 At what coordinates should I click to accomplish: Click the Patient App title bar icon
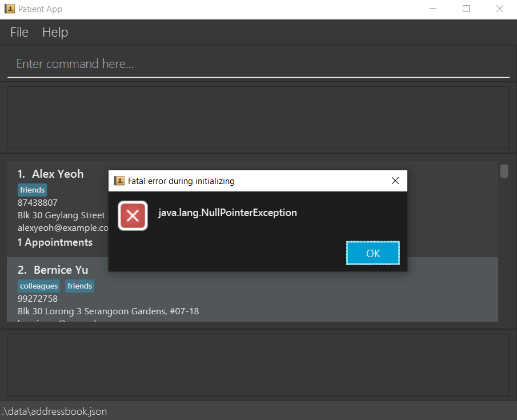[x=10, y=9]
